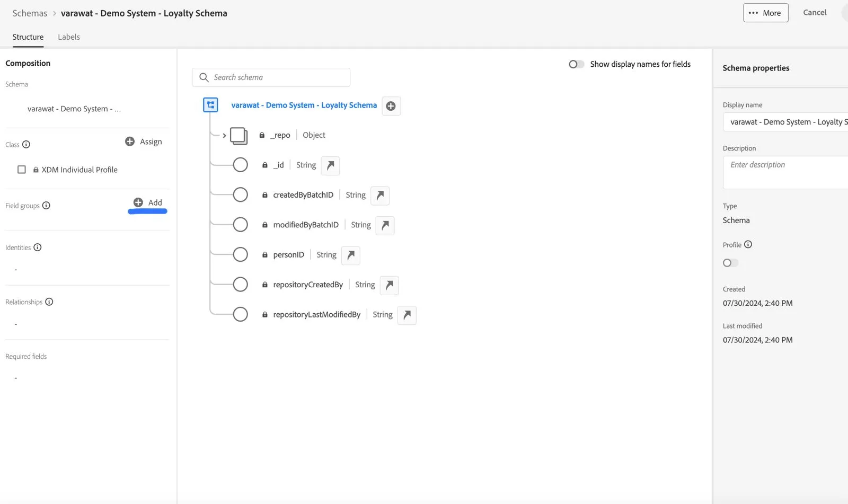Click the info icon next to Class
The width and height of the screenshot is (848, 504).
coord(26,145)
